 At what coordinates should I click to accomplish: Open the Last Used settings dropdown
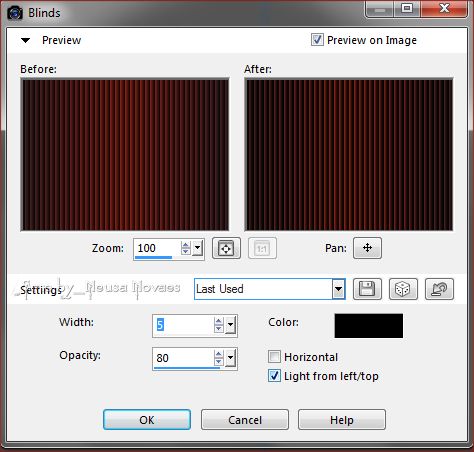pyautogui.click(x=338, y=289)
